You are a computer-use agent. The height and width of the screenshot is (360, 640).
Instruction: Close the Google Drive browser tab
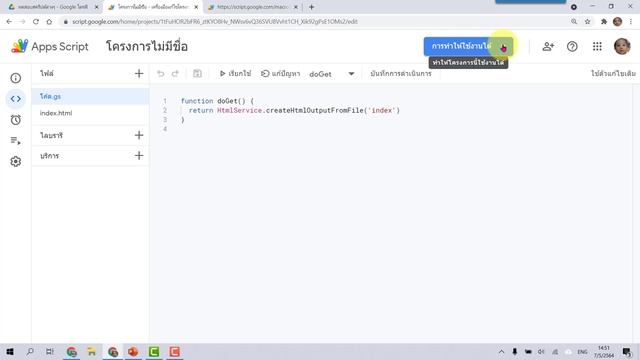97,7
